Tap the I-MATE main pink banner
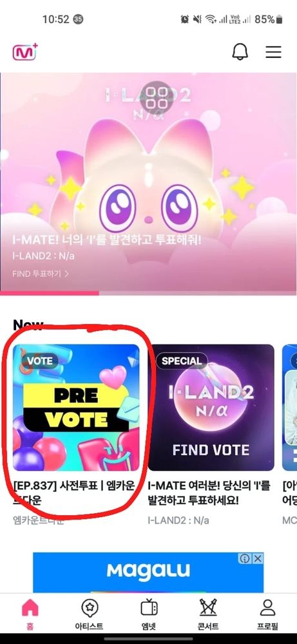The image size is (297, 644). [x=148, y=182]
